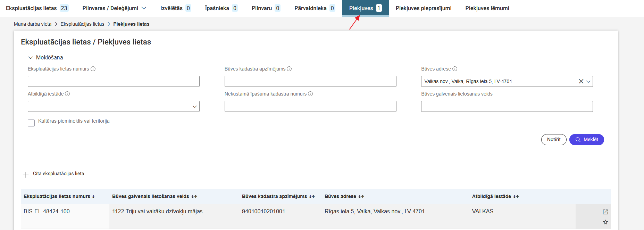Switch to Piekļuves pieprasījumi tab
This screenshot has height=230, width=644.
[x=423, y=8]
